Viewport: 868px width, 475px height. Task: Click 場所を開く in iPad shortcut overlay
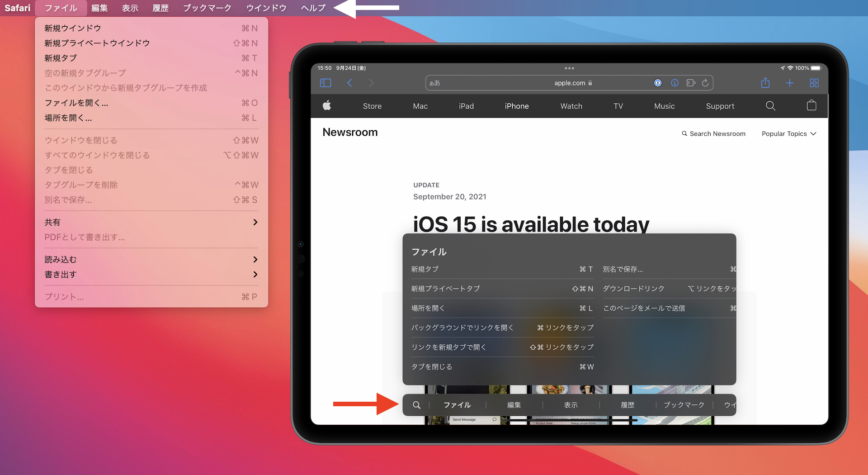point(502,308)
